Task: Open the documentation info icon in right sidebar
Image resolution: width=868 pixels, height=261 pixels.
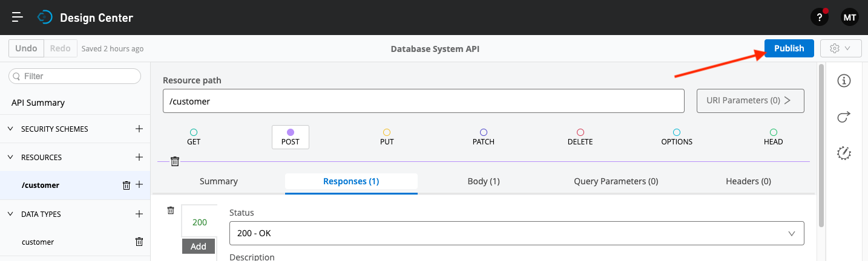Action: click(x=844, y=81)
